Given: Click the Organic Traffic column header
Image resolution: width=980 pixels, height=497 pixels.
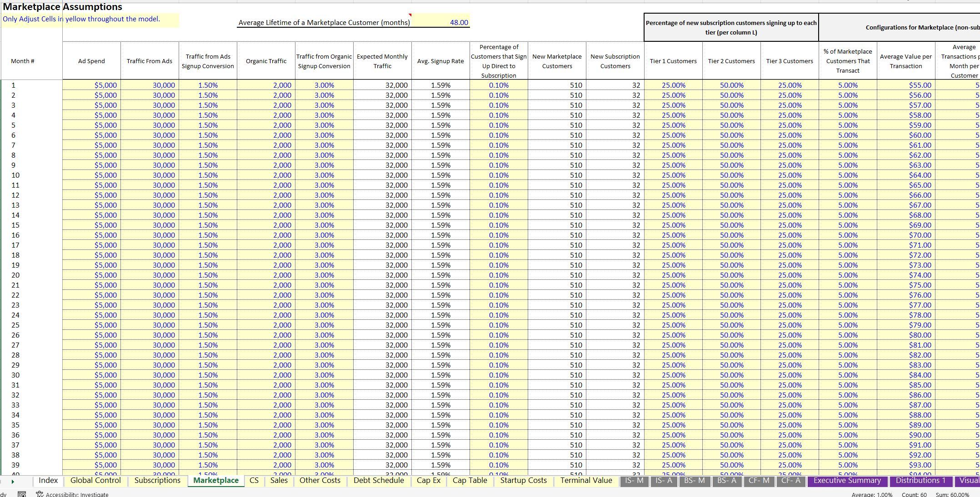Looking at the screenshot, I should click(266, 61).
